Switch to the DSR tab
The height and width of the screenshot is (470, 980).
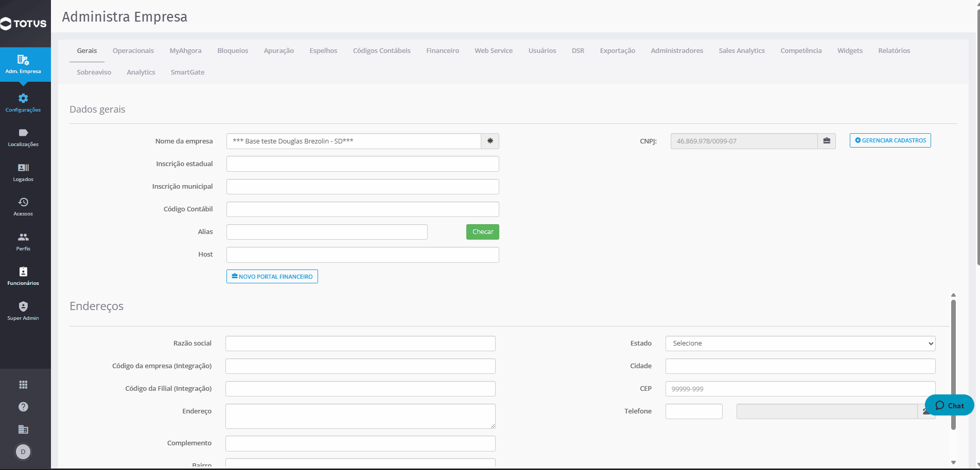point(578,50)
